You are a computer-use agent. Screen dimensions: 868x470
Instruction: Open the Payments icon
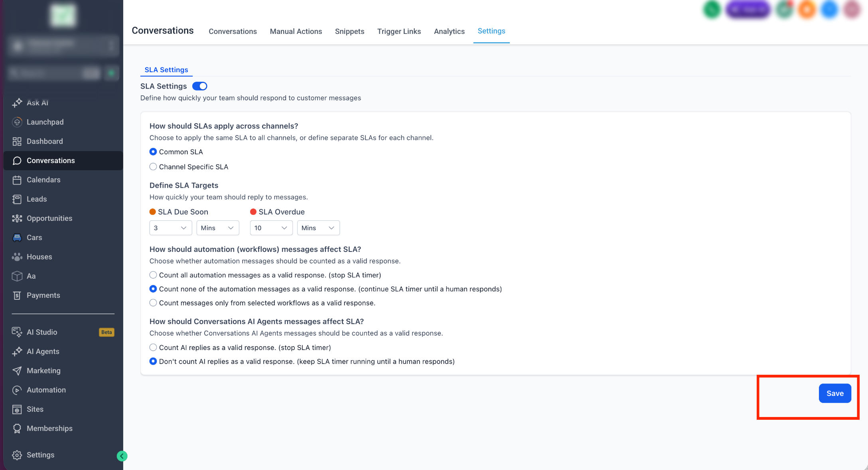(17, 295)
